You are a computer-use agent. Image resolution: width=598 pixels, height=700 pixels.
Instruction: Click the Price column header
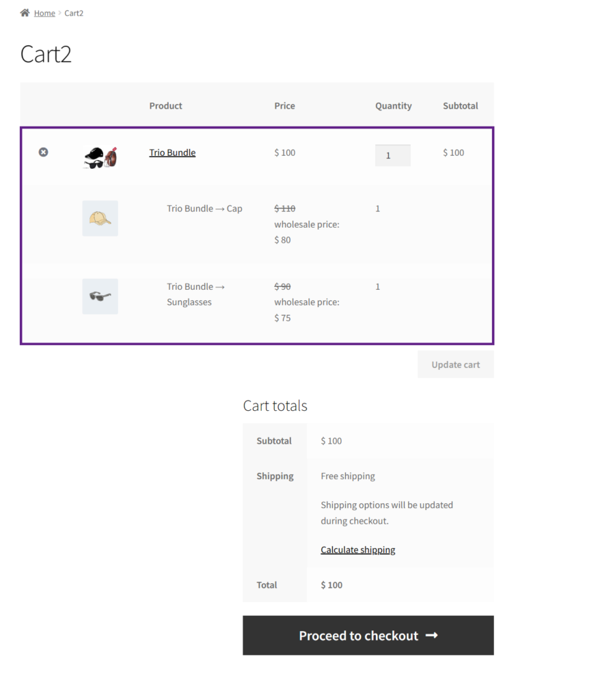[285, 106]
